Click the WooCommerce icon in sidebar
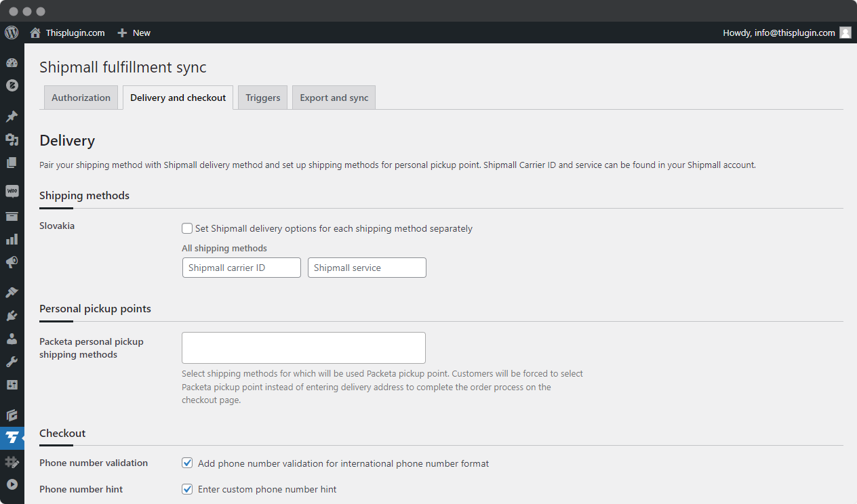The width and height of the screenshot is (857, 504). coord(12,190)
